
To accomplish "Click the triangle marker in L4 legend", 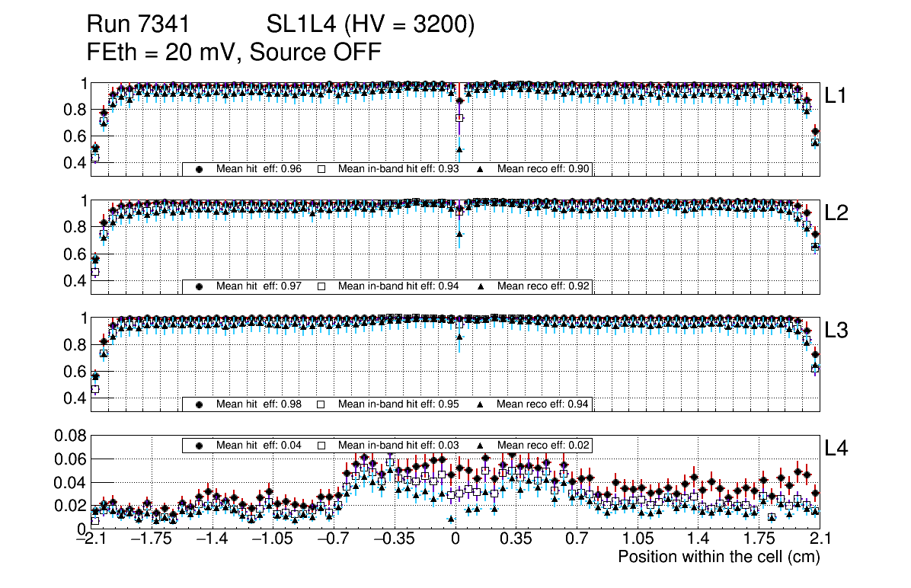I will [481, 445].
